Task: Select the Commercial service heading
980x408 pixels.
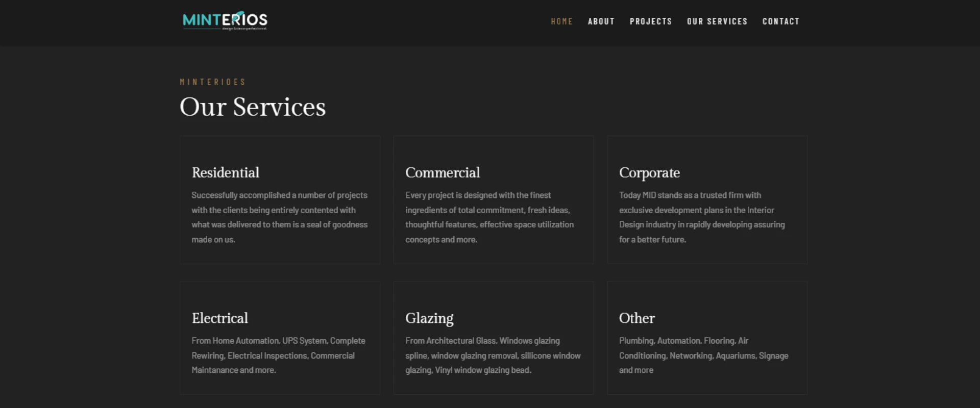Action: [443, 172]
